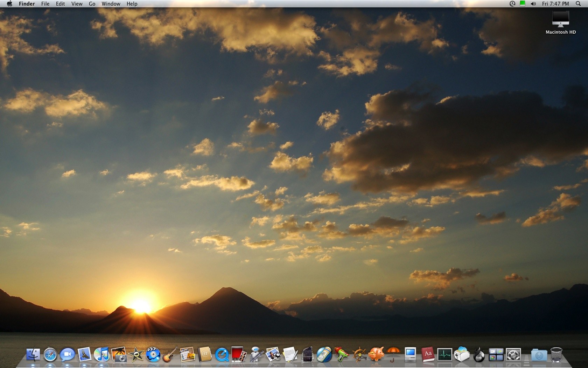Open the toaster icon in the Dock
Viewport: 588px width, 368px height.
click(x=462, y=355)
